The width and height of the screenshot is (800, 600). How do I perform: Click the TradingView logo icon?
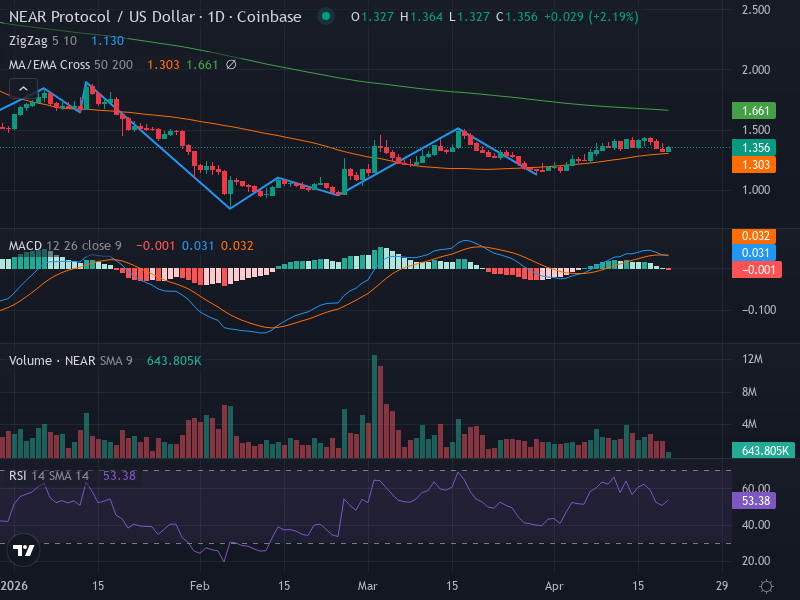23,551
